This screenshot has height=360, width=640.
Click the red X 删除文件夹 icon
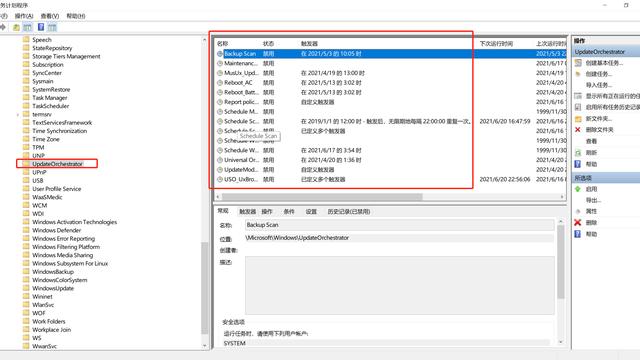pyautogui.click(x=578, y=129)
